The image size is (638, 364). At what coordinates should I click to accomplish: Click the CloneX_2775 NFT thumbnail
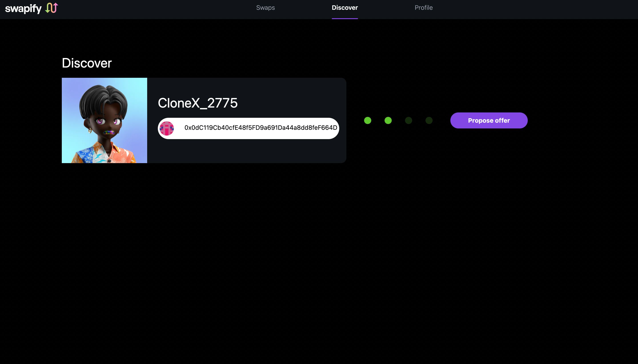(104, 120)
